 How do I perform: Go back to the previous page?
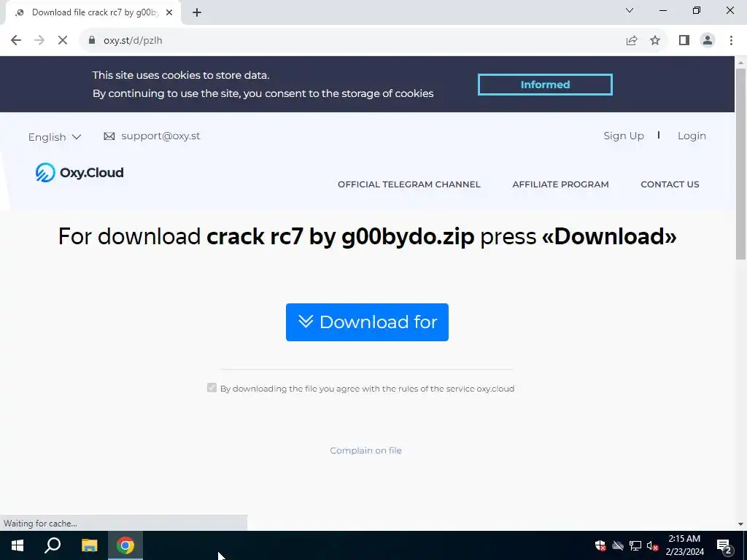pyautogui.click(x=16, y=41)
